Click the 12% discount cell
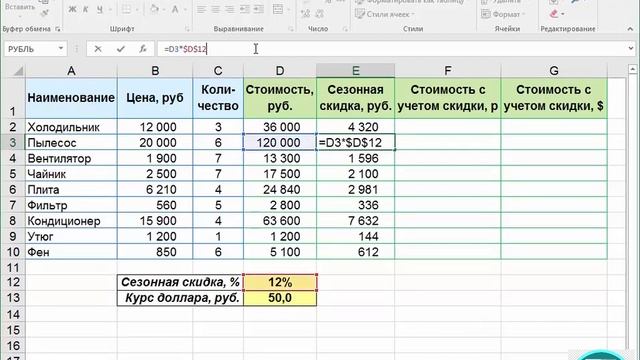This screenshot has height=360, width=640. click(280, 282)
